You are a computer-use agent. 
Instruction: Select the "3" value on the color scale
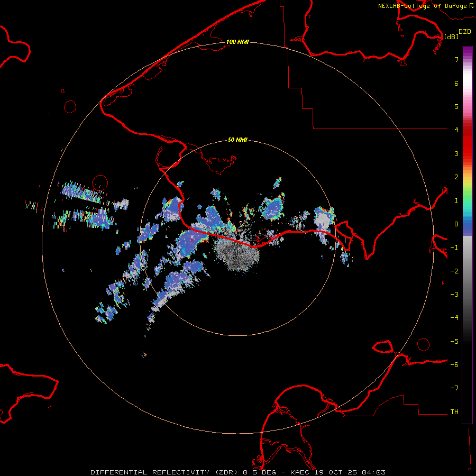coord(456,153)
